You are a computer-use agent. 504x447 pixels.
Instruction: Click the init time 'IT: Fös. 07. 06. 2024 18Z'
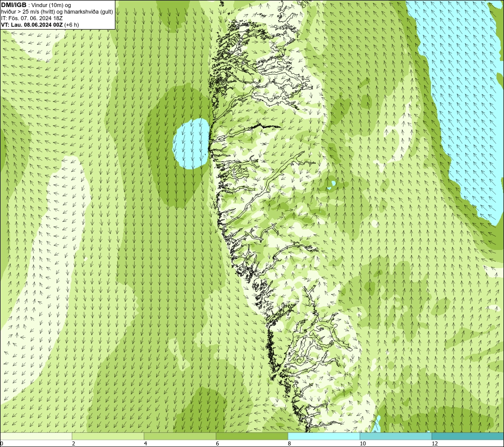click(x=32, y=18)
